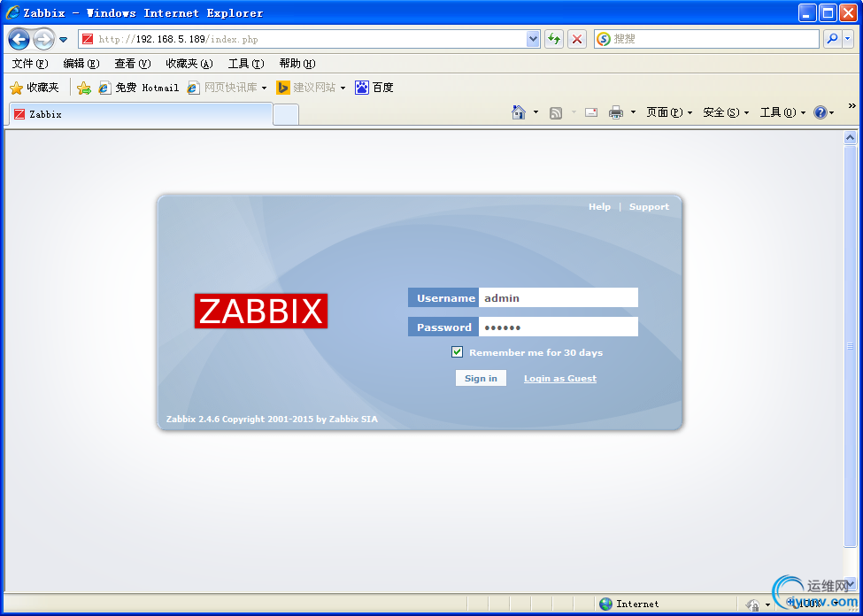
Task: Expand the Home button dropdown arrow
Action: tap(536, 112)
